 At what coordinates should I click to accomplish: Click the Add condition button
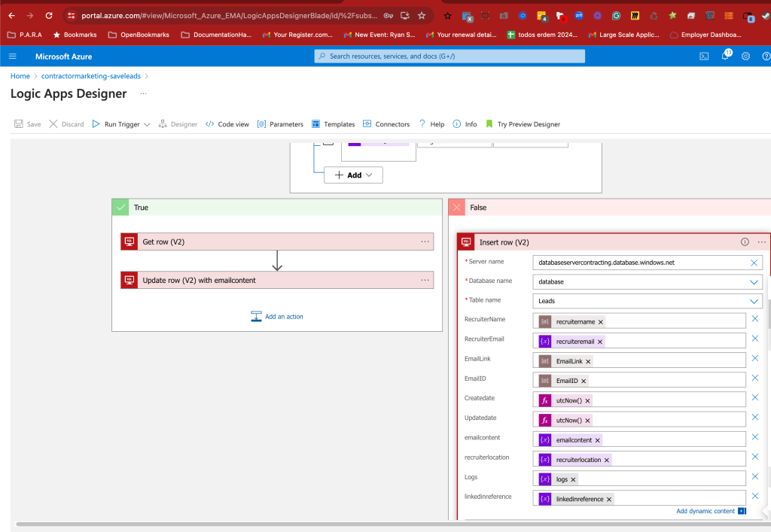click(x=353, y=175)
